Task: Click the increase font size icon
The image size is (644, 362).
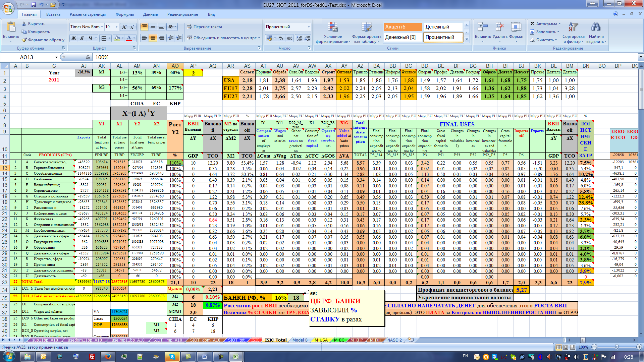Action: (124, 27)
